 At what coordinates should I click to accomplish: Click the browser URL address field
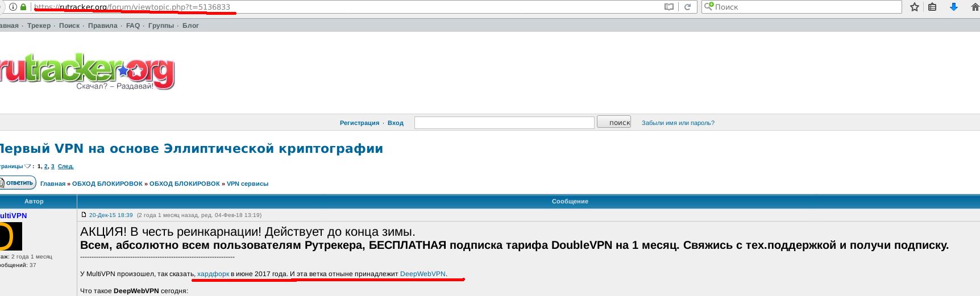click(347, 7)
